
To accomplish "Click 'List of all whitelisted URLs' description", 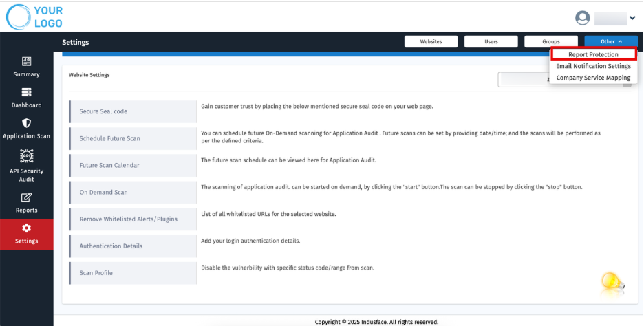I will click(x=268, y=214).
